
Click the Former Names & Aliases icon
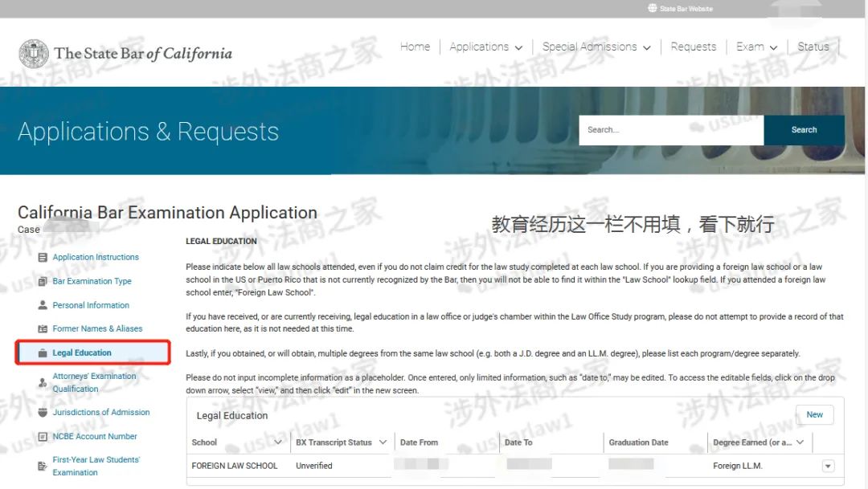(43, 328)
